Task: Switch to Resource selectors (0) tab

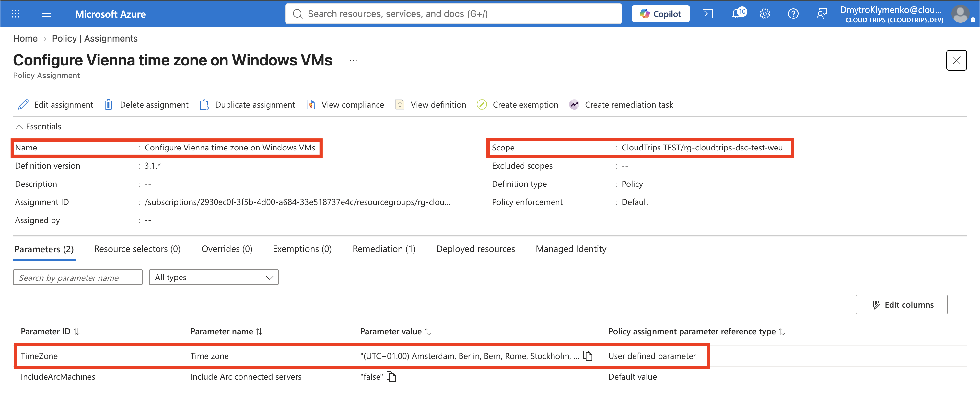Action: point(137,249)
